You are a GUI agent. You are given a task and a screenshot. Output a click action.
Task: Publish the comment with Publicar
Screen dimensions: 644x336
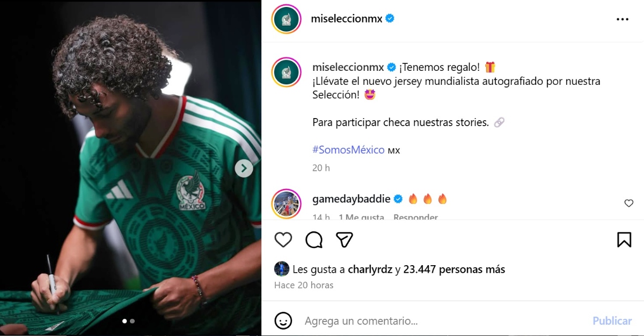(612, 321)
